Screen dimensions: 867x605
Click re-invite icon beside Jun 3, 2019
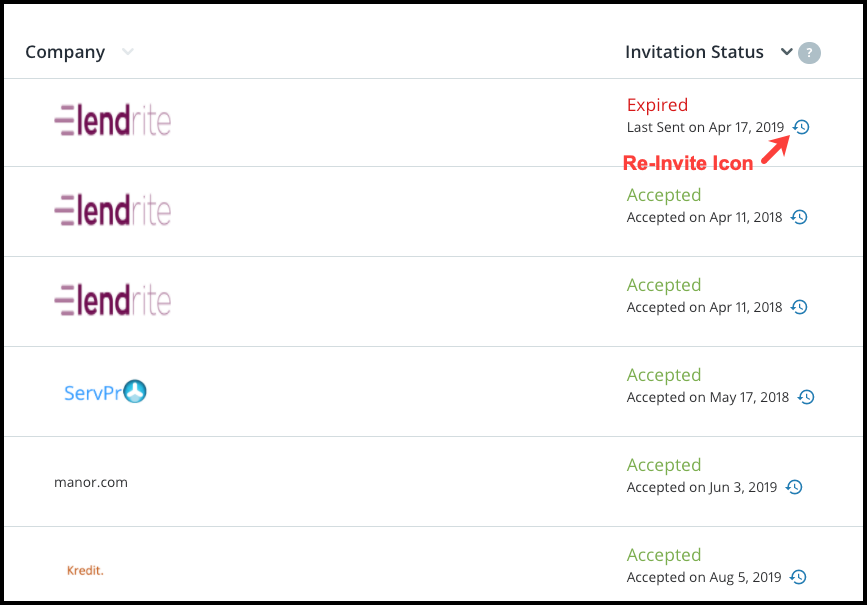[794, 487]
